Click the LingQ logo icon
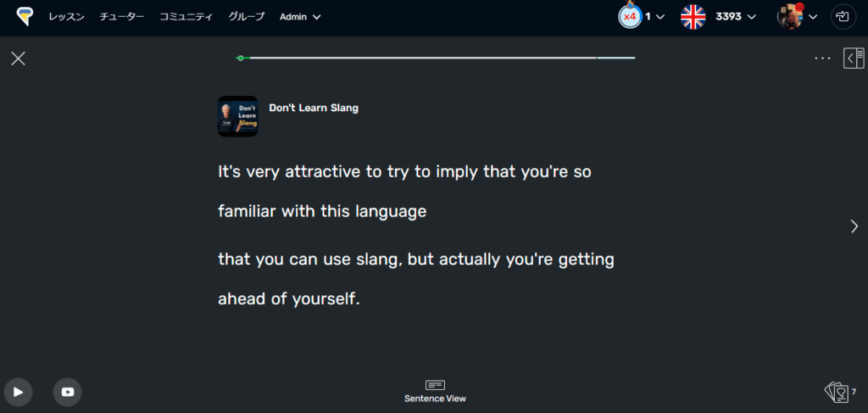The width and height of the screenshot is (868, 413). pyautogui.click(x=25, y=16)
